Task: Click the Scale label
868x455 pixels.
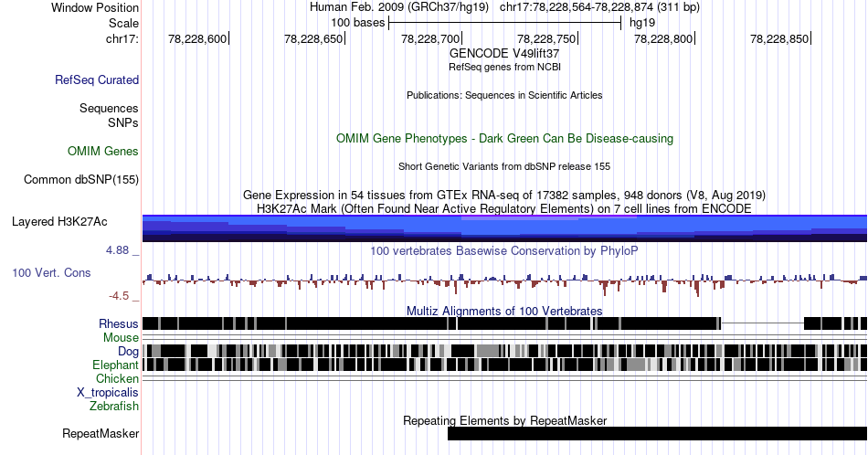Action: click(123, 23)
